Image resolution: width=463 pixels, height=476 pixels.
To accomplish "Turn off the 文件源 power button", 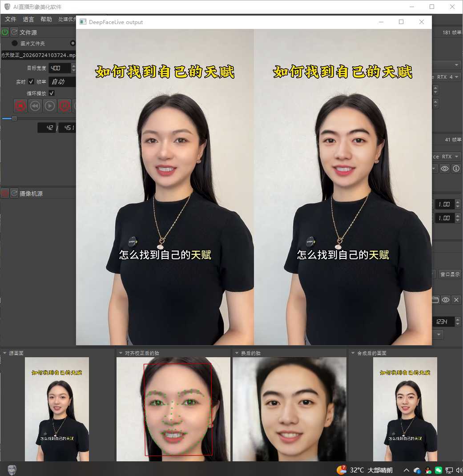I will click(x=5, y=32).
